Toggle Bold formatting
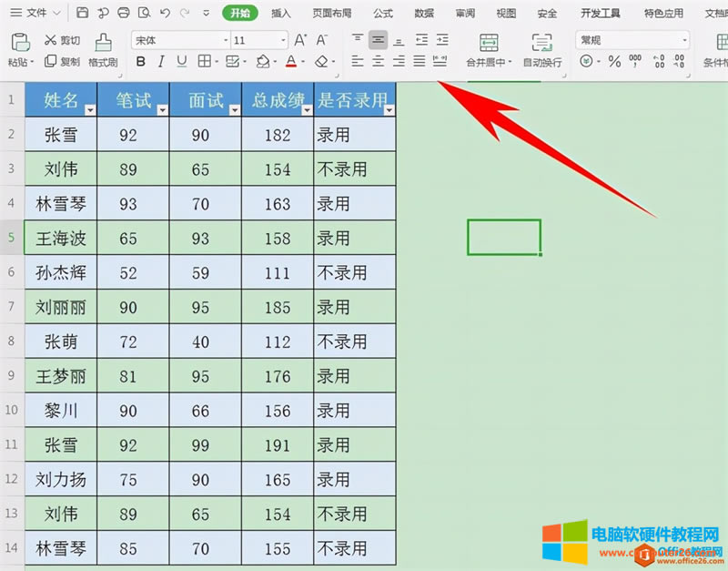Image resolution: width=728 pixels, height=571 pixels. [x=140, y=61]
